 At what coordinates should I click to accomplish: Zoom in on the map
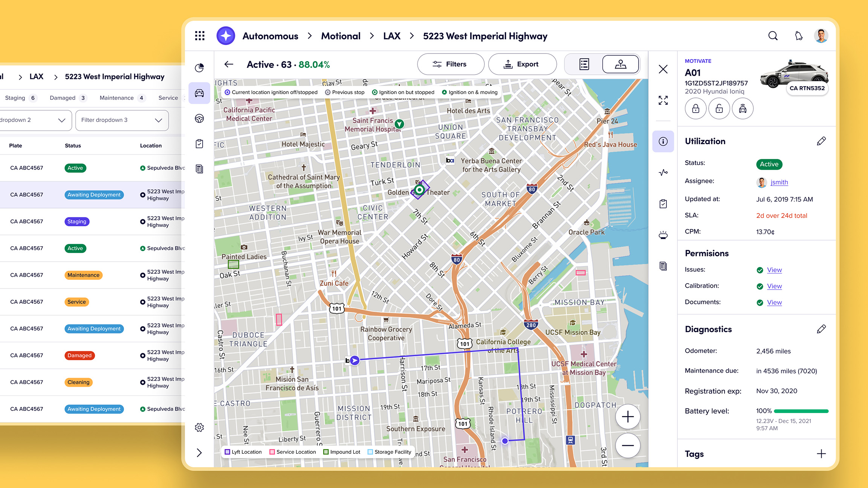(x=628, y=417)
